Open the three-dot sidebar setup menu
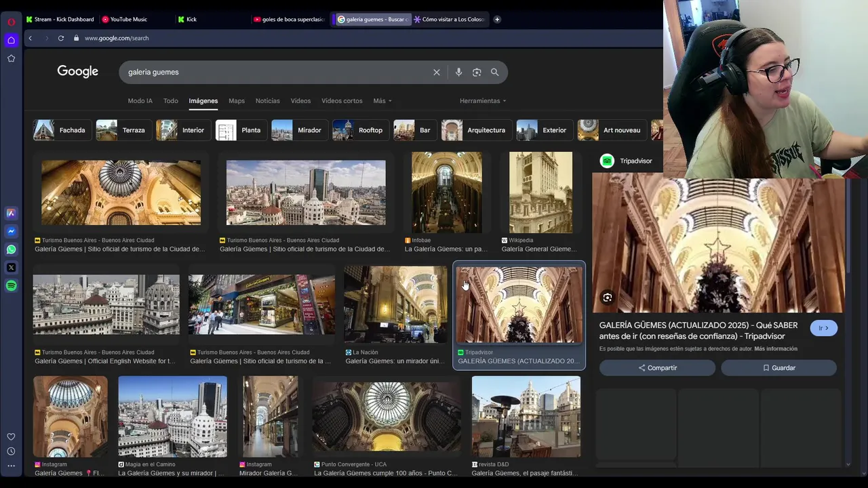This screenshot has width=868, height=488. point(11,466)
